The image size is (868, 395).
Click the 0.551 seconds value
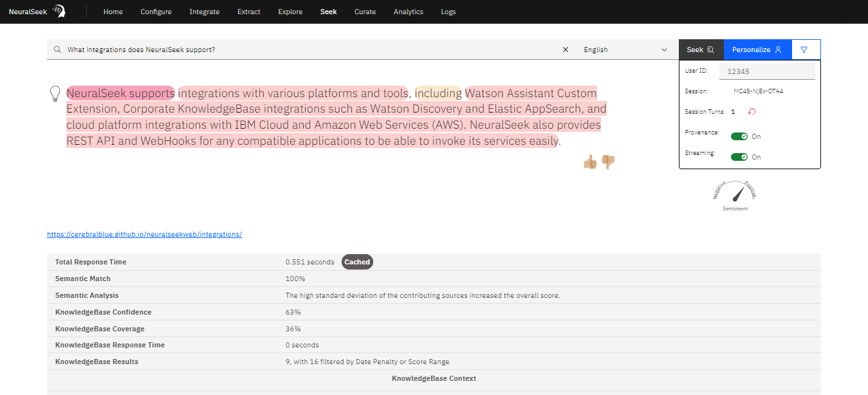pyautogui.click(x=310, y=262)
